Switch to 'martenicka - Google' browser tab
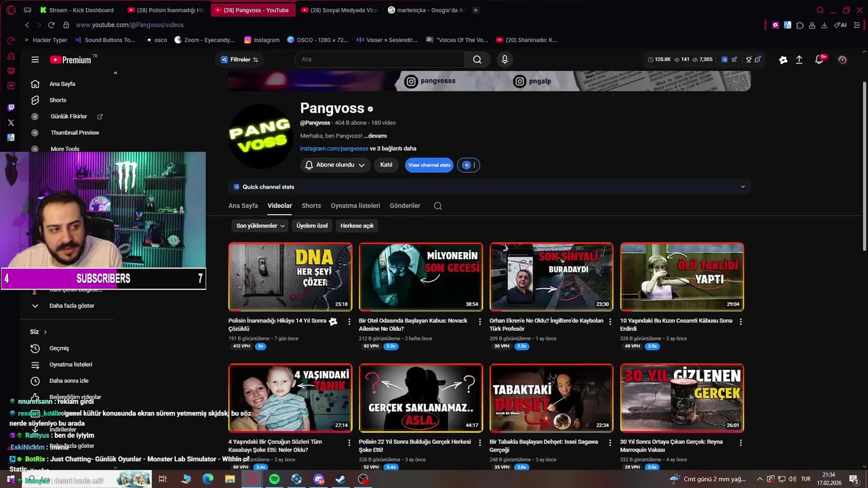This screenshot has width=868, height=488. click(427, 10)
